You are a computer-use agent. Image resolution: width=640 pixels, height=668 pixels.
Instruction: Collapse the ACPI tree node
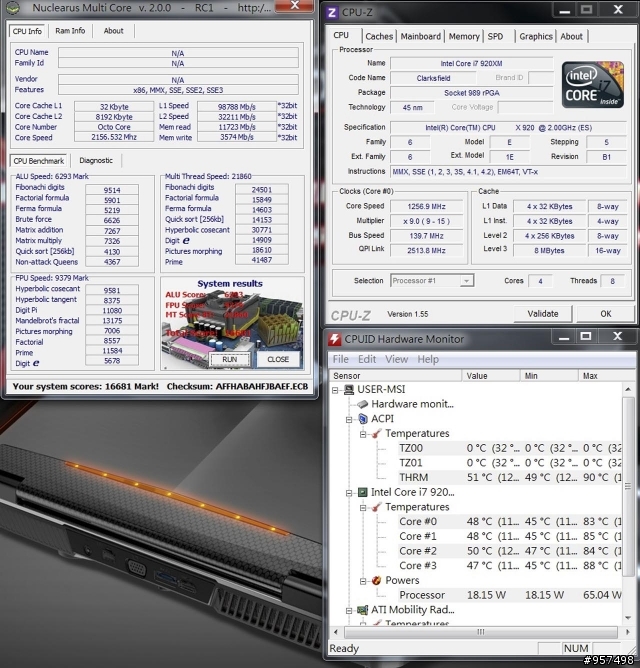(349, 420)
